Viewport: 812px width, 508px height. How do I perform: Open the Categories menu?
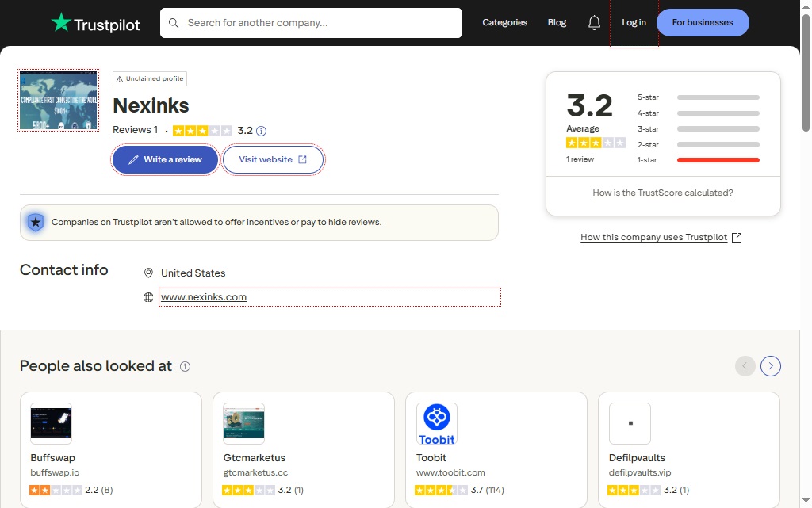(504, 23)
